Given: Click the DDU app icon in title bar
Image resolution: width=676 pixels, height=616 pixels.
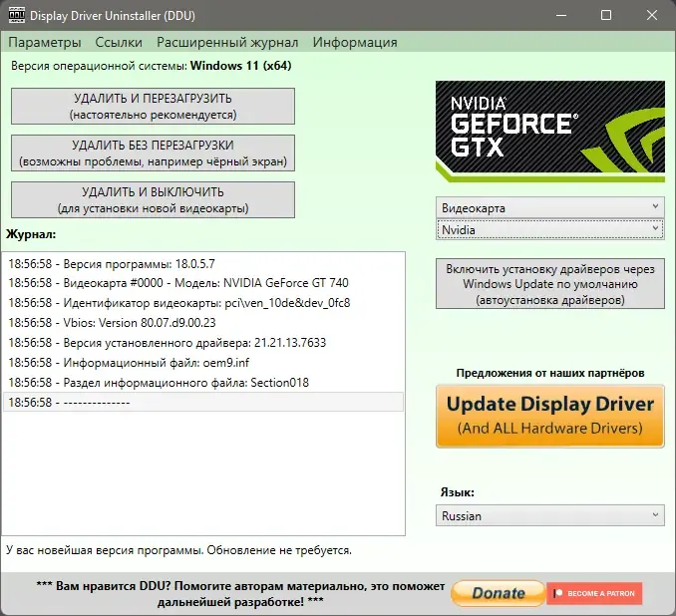Looking at the screenshot, I should [x=16, y=16].
